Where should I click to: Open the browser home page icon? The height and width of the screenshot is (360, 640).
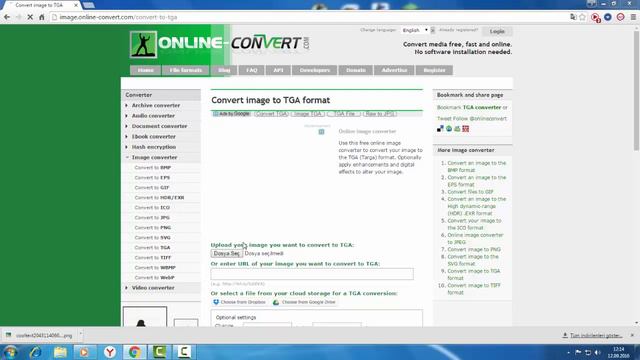(42, 17)
